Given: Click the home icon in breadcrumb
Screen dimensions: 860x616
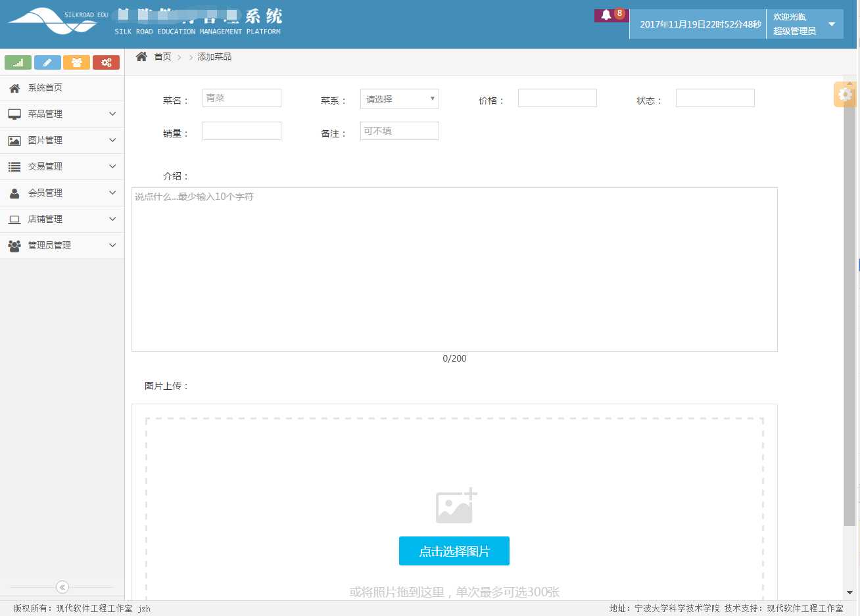Looking at the screenshot, I should coord(141,57).
